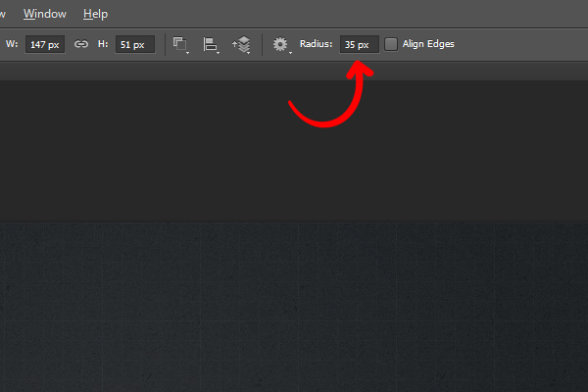The height and width of the screenshot is (392, 588).
Task: Click the H: height label
Action: [x=103, y=44]
